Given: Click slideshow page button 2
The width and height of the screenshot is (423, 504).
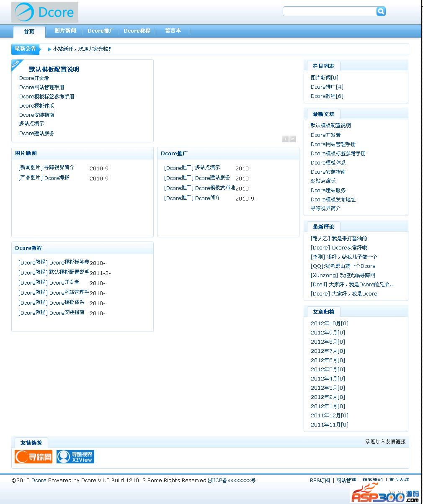Looking at the screenshot, I should 293,139.
